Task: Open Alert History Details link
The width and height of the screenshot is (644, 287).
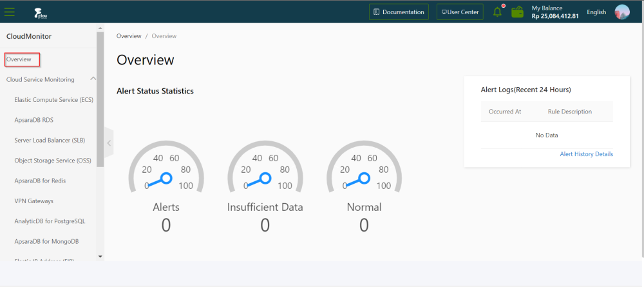Action: click(587, 153)
